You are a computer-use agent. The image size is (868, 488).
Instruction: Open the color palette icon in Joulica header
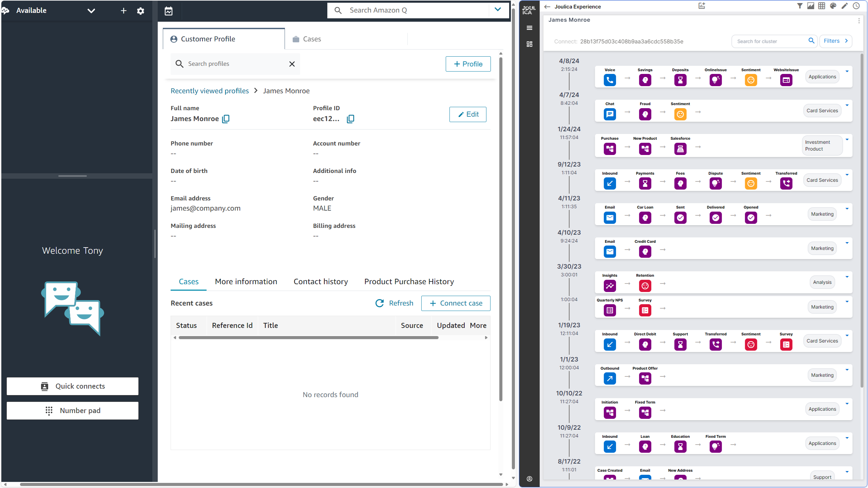click(x=833, y=6)
